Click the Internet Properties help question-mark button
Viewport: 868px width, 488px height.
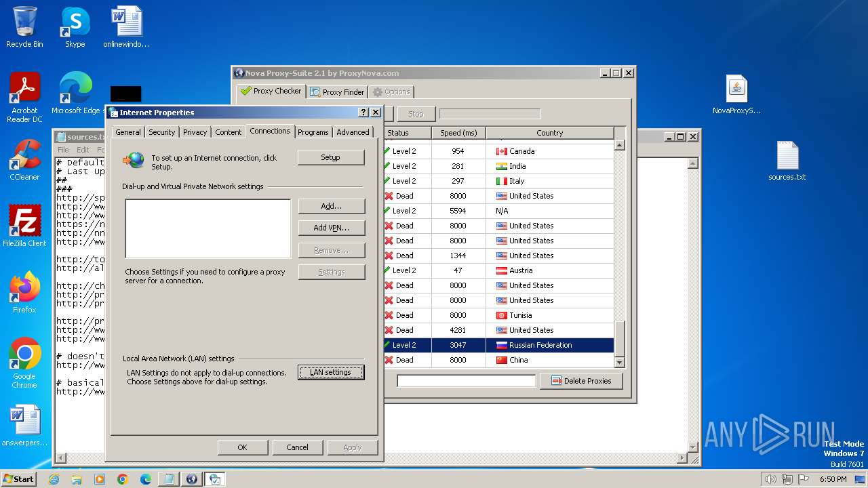click(x=363, y=113)
